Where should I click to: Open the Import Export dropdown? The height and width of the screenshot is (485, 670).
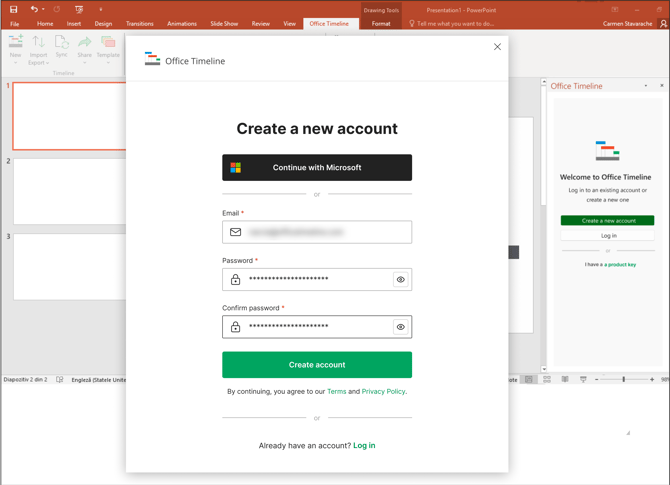[38, 62]
